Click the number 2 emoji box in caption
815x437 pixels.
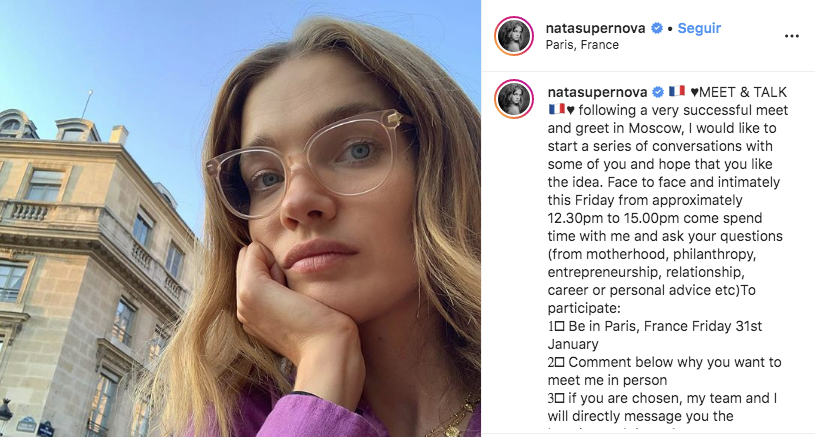pos(556,363)
